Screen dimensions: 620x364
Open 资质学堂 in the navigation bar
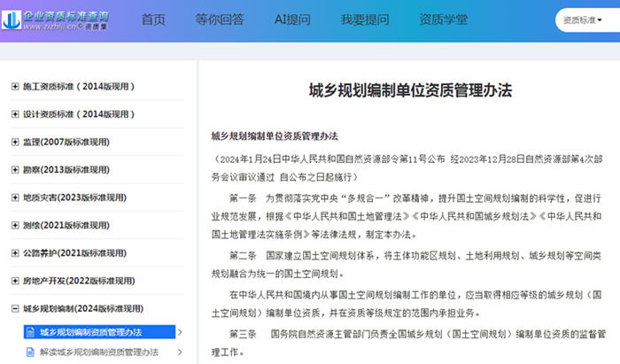pyautogui.click(x=444, y=19)
